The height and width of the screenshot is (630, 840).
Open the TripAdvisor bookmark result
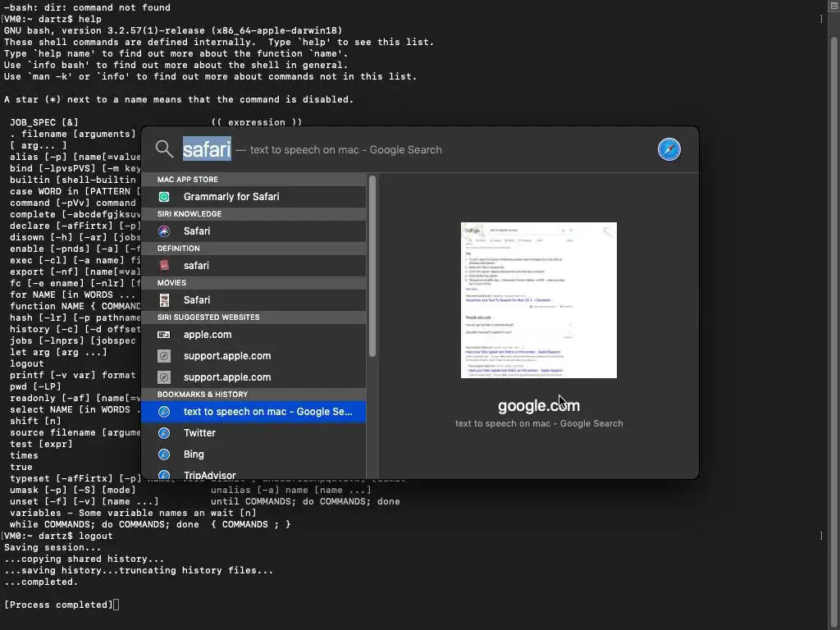pos(254,473)
